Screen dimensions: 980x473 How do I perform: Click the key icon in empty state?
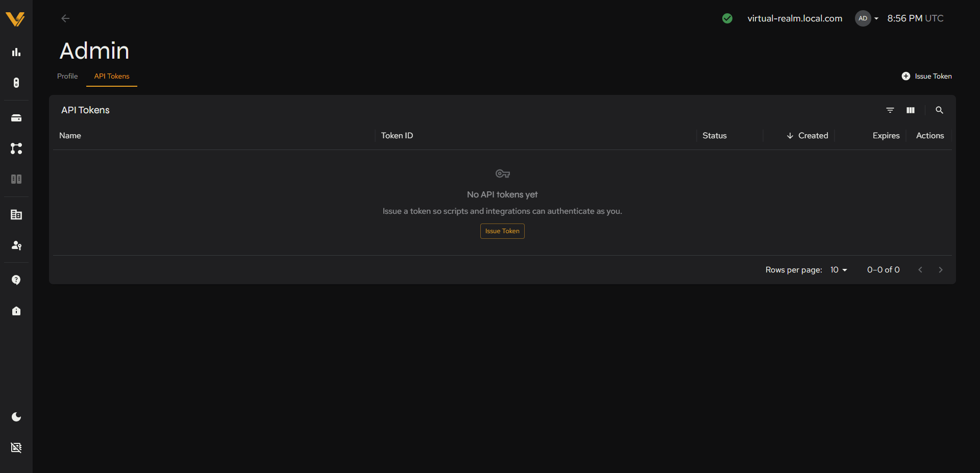[503, 174]
